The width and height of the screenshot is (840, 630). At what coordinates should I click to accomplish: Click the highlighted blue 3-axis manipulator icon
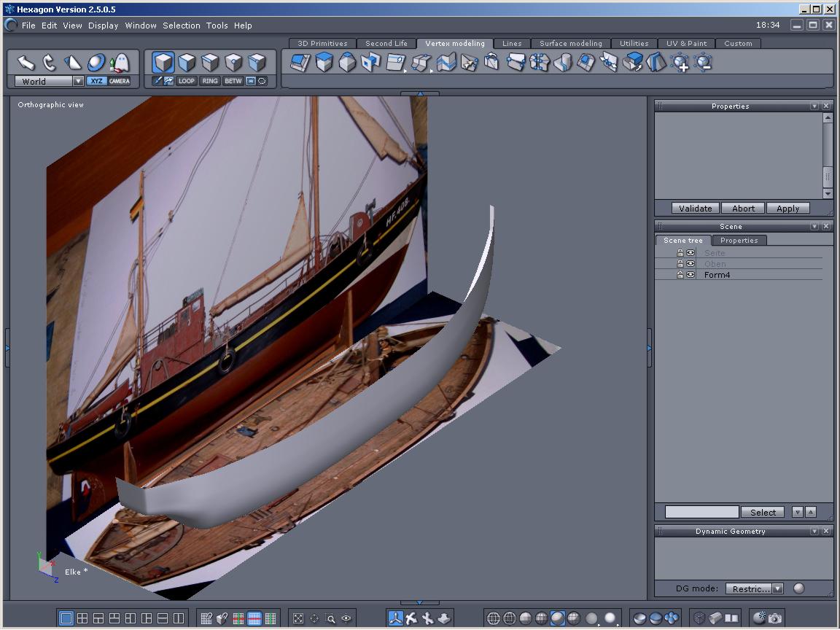(x=395, y=618)
